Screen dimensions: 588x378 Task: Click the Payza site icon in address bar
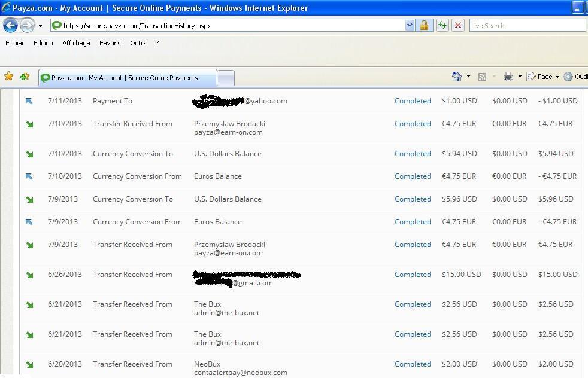tap(57, 26)
